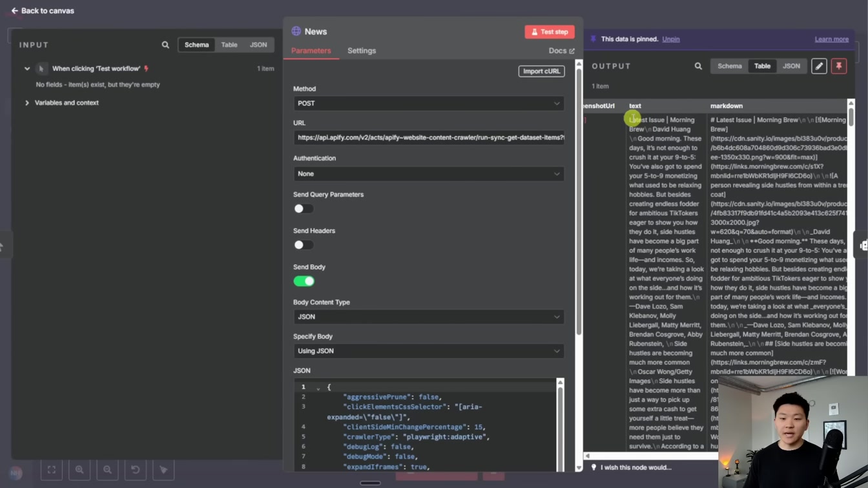
Task: Click the News node globe icon
Action: point(296,31)
